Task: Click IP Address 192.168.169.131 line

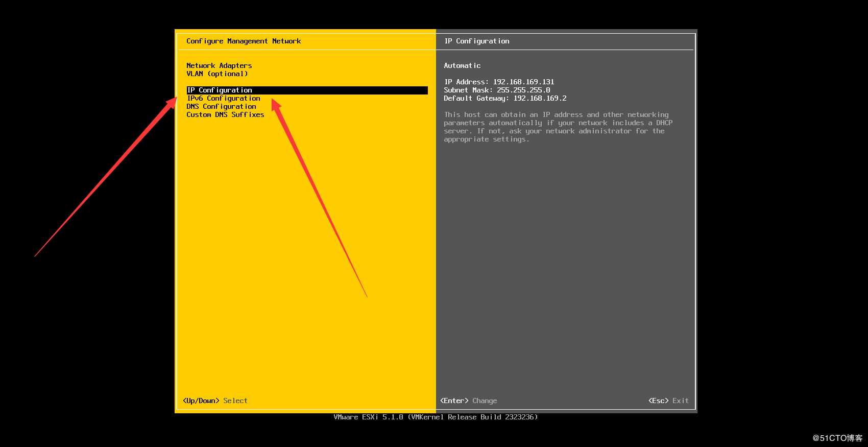Action: [499, 82]
